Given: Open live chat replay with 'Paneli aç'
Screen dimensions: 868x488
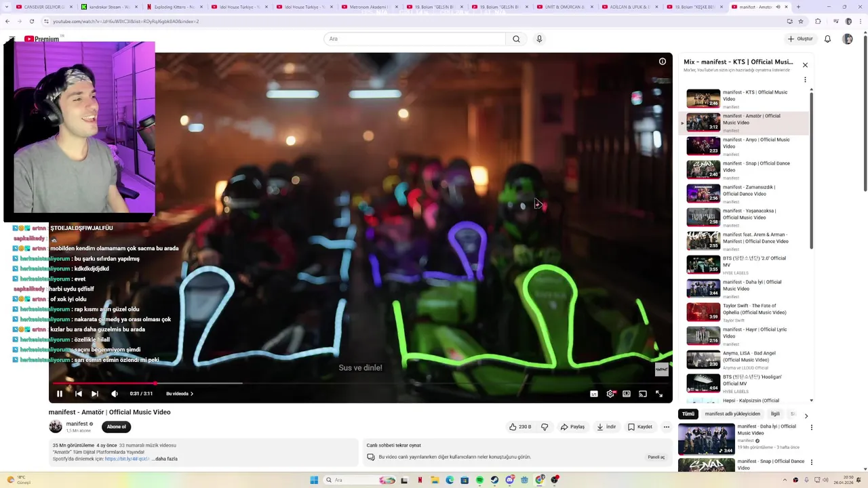Looking at the screenshot, I should pyautogui.click(x=656, y=457).
